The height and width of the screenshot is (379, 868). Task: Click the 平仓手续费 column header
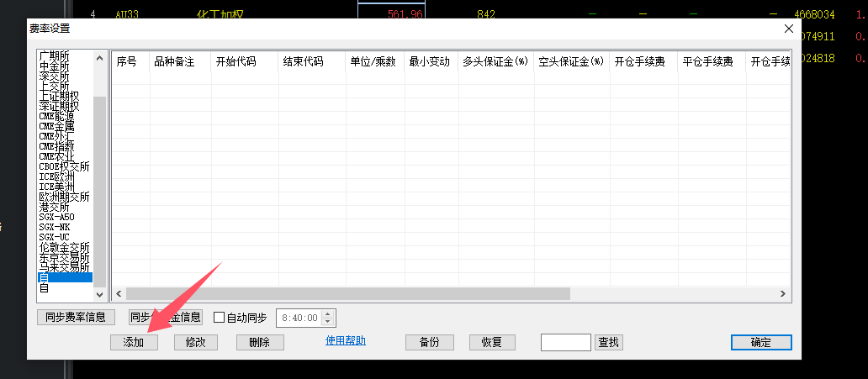(712, 62)
